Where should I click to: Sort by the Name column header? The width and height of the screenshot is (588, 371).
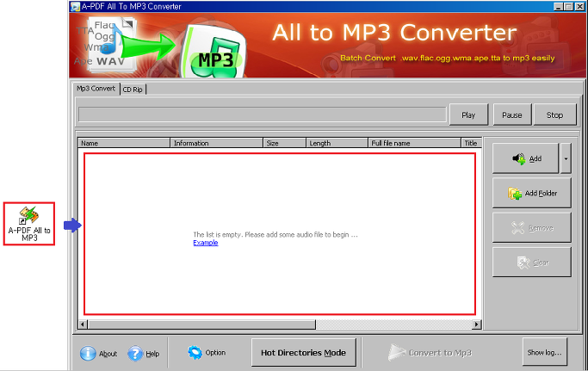tap(124, 143)
